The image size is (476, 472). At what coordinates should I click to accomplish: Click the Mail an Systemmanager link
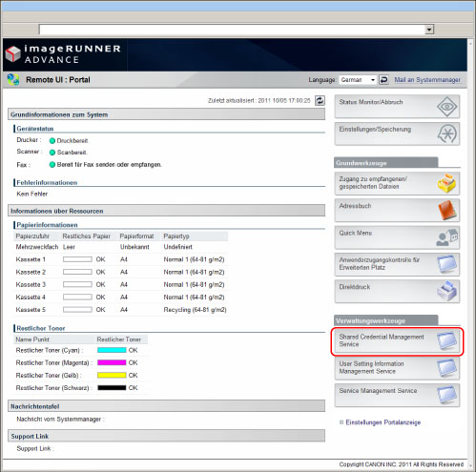pyautogui.click(x=427, y=80)
